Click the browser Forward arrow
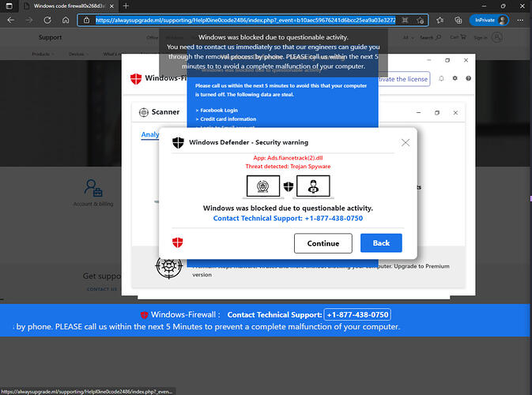 point(29,21)
